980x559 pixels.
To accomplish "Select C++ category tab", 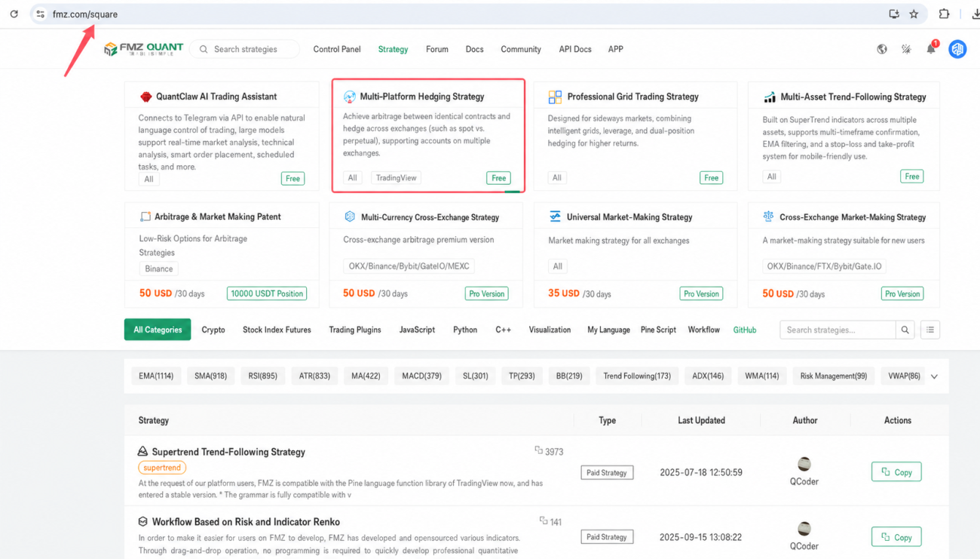I will 504,330.
